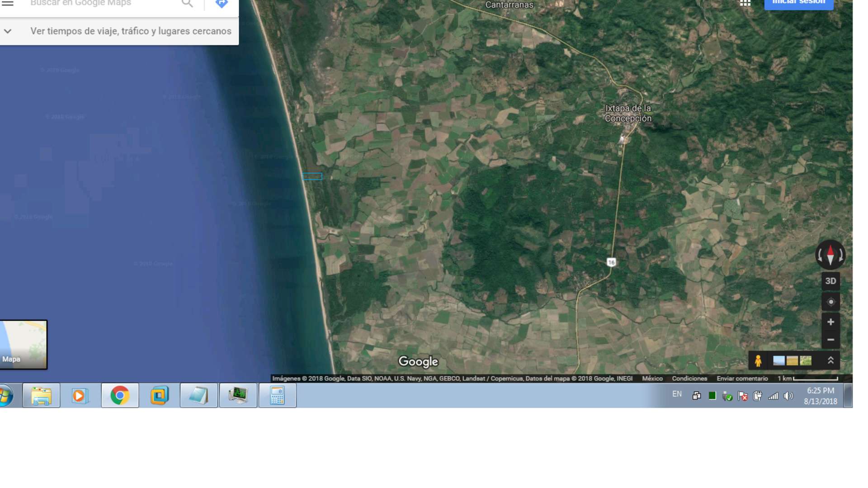Expand the travel times and traffic panel
This screenshot has height=488, width=868.
click(x=8, y=31)
